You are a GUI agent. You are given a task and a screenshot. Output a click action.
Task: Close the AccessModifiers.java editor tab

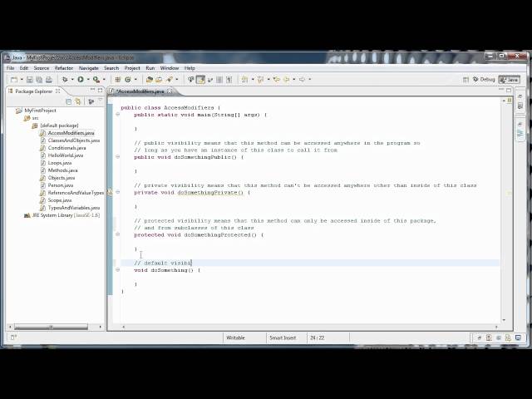[170, 91]
